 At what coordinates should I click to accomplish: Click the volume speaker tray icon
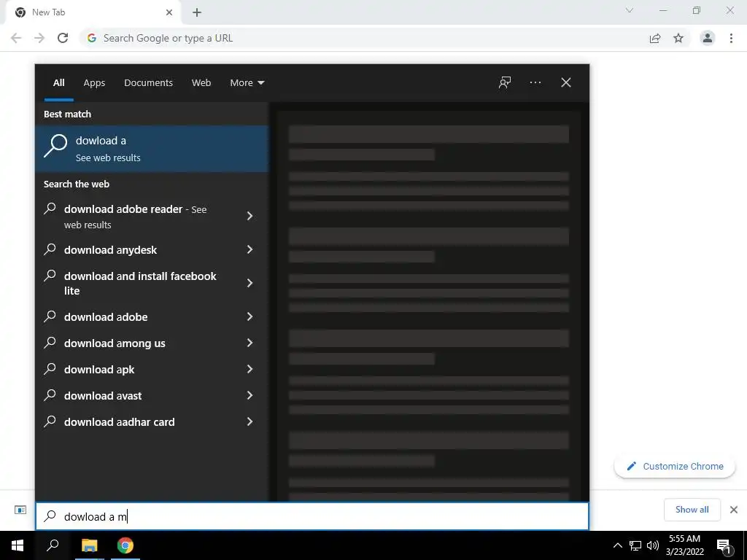(x=653, y=545)
